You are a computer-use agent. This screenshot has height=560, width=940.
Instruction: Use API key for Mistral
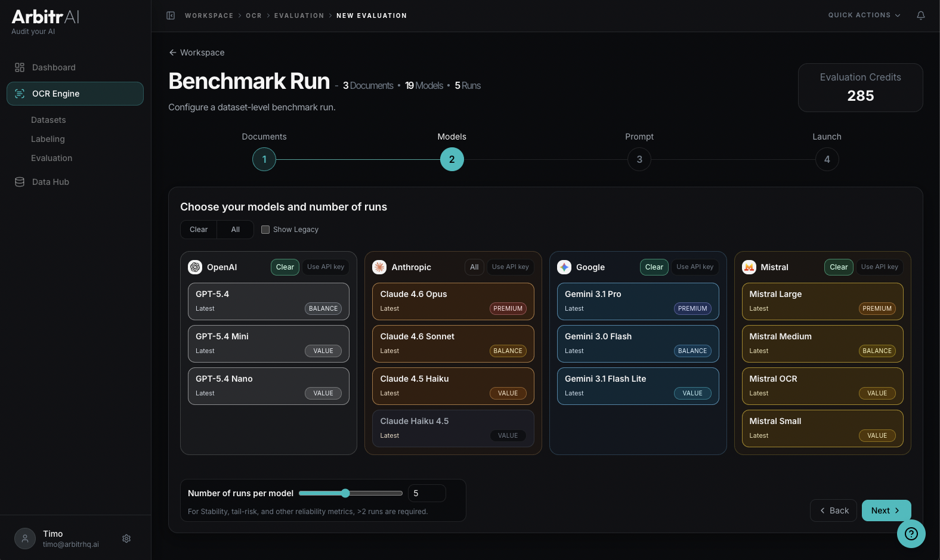click(880, 267)
